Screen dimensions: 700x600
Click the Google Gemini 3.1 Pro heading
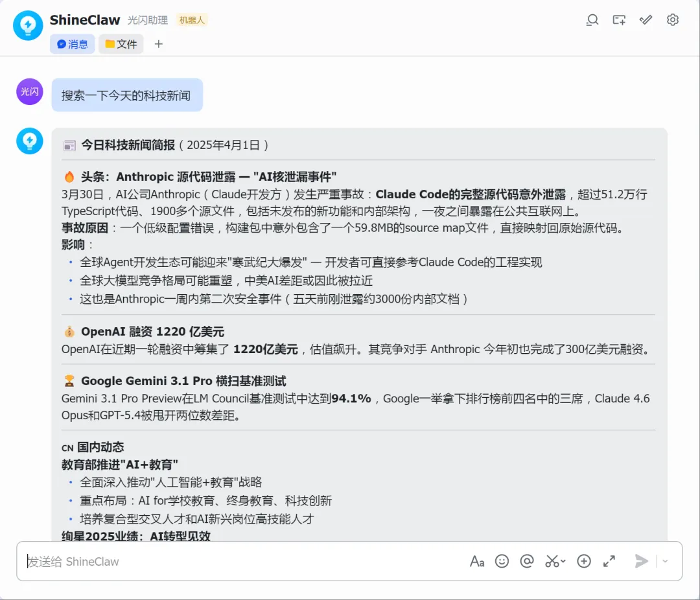183,381
